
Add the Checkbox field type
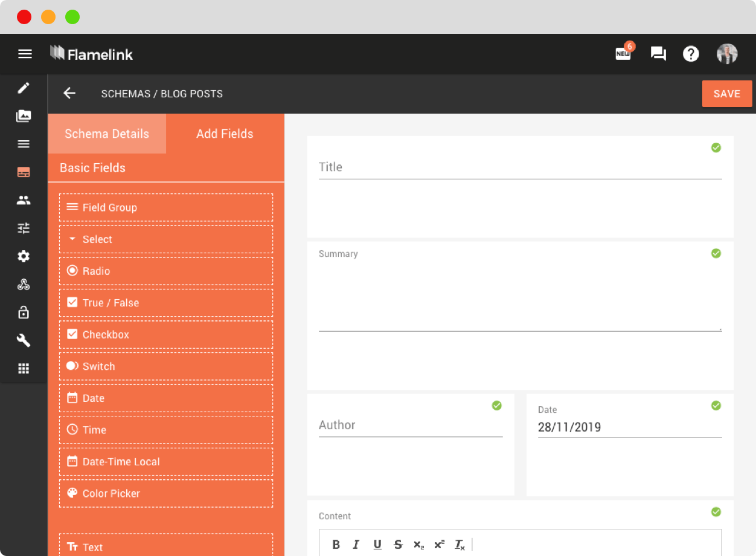point(166,335)
